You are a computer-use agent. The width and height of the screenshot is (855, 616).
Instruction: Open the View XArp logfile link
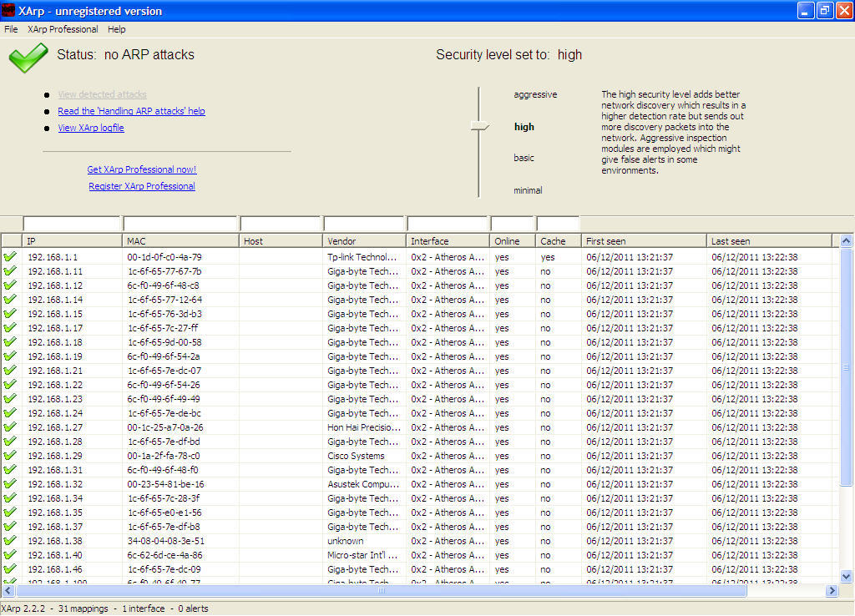point(91,128)
